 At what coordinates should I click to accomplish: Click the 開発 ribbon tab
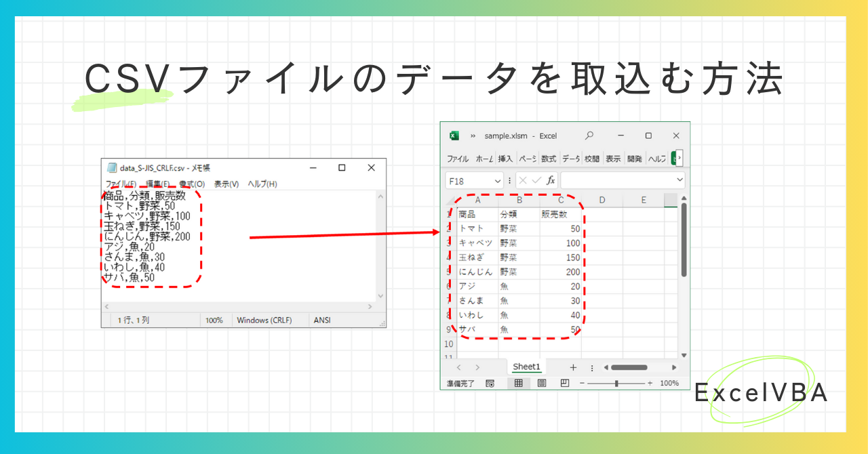[x=636, y=157]
